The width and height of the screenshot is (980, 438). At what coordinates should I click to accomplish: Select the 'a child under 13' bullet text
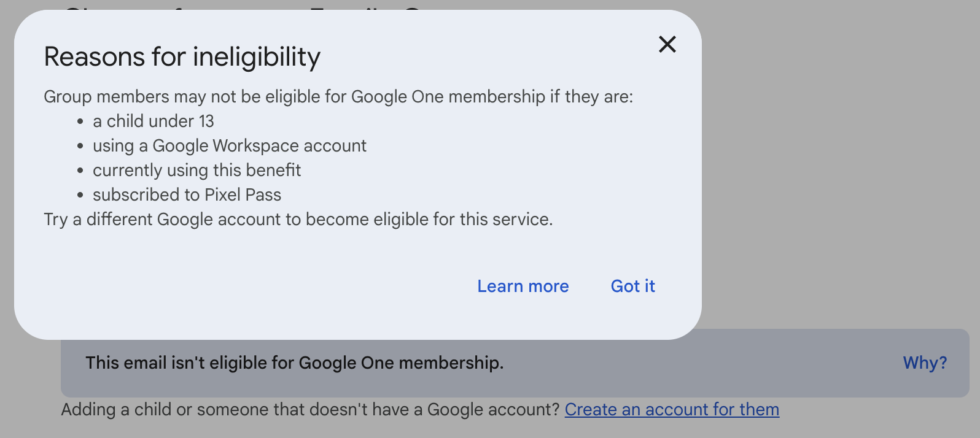pyautogui.click(x=154, y=121)
